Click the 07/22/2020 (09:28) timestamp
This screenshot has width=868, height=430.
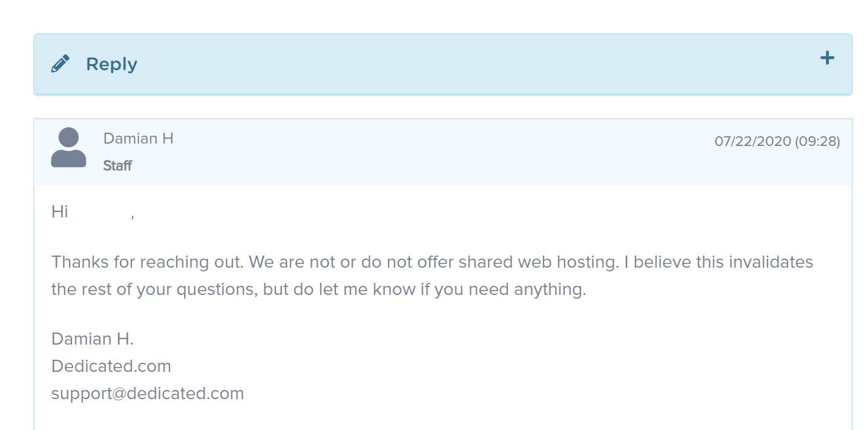(x=777, y=141)
